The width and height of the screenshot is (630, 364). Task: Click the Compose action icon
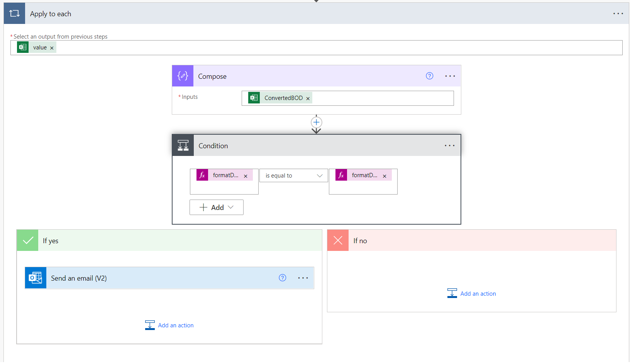pos(183,76)
